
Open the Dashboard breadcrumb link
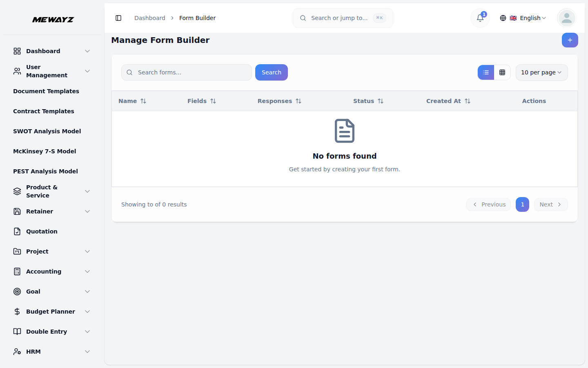pos(149,18)
